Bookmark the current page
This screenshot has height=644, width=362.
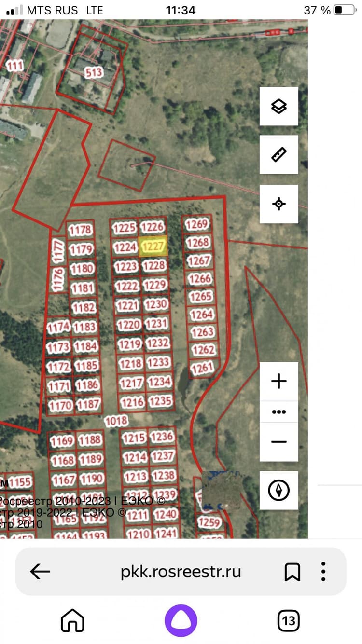click(292, 572)
